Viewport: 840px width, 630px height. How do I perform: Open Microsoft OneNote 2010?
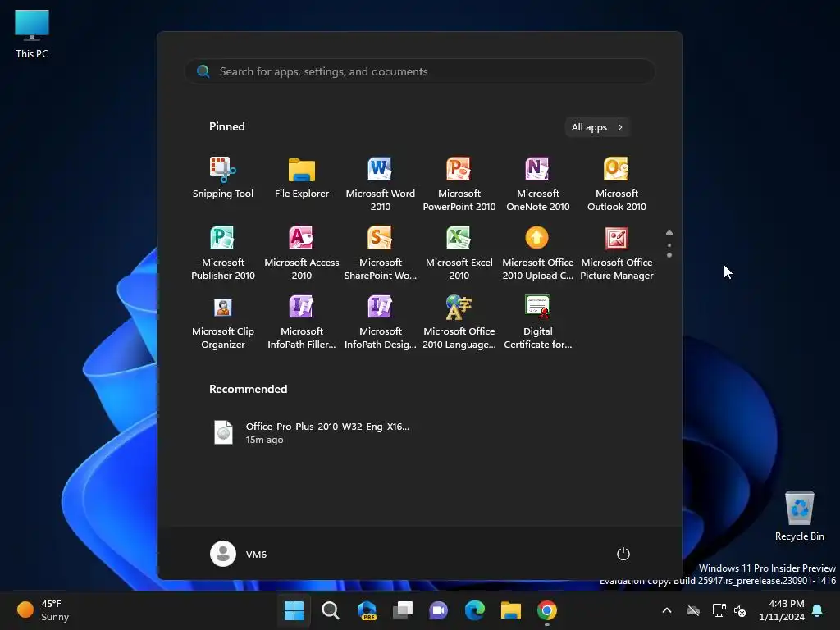[538, 184]
